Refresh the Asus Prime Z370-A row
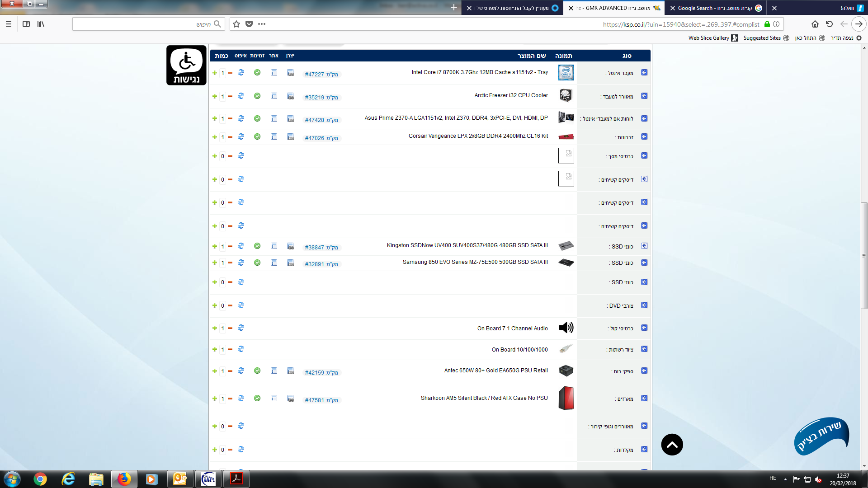Viewport: 868px width, 488px height. 241,118
